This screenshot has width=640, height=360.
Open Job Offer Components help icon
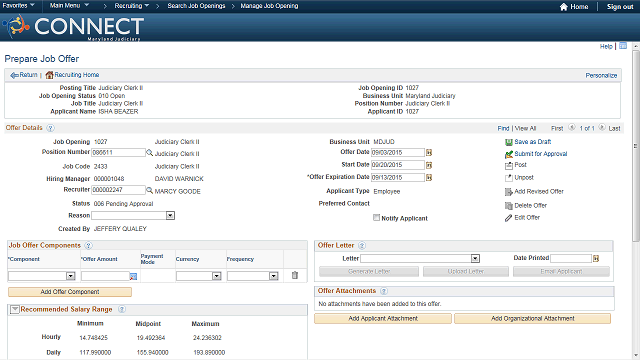point(88,246)
